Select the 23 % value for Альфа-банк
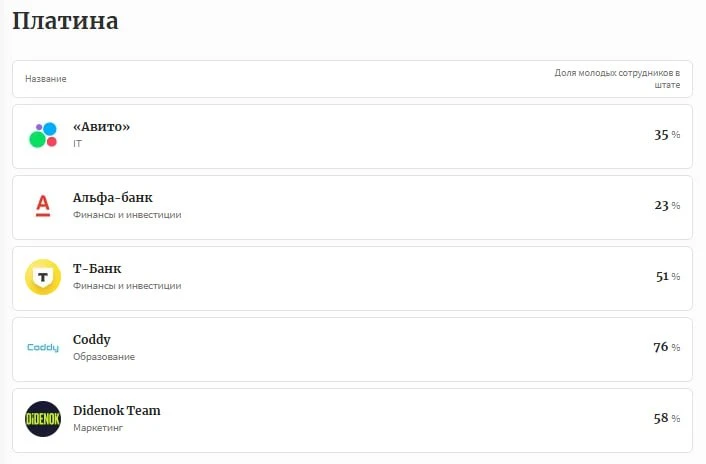 tap(667, 205)
